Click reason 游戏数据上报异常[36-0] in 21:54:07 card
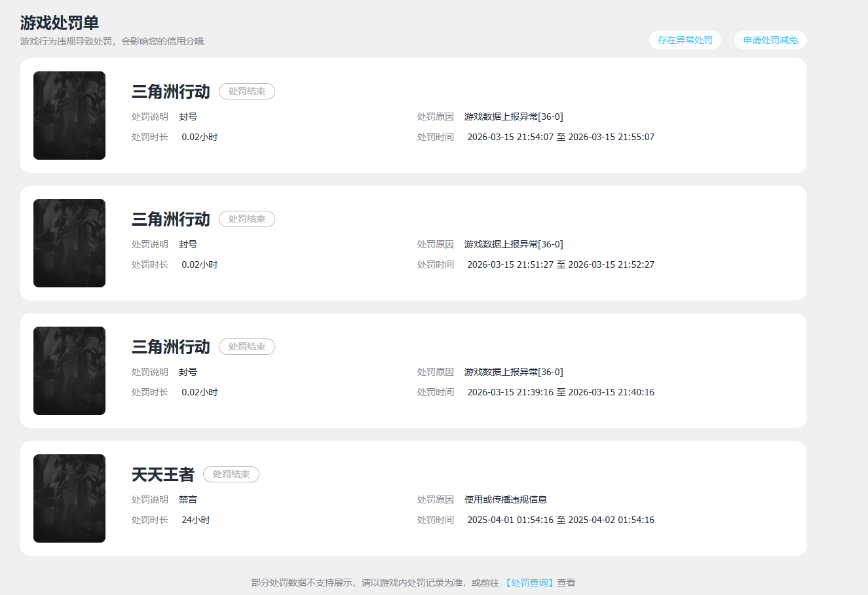868x595 pixels. (x=514, y=117)
